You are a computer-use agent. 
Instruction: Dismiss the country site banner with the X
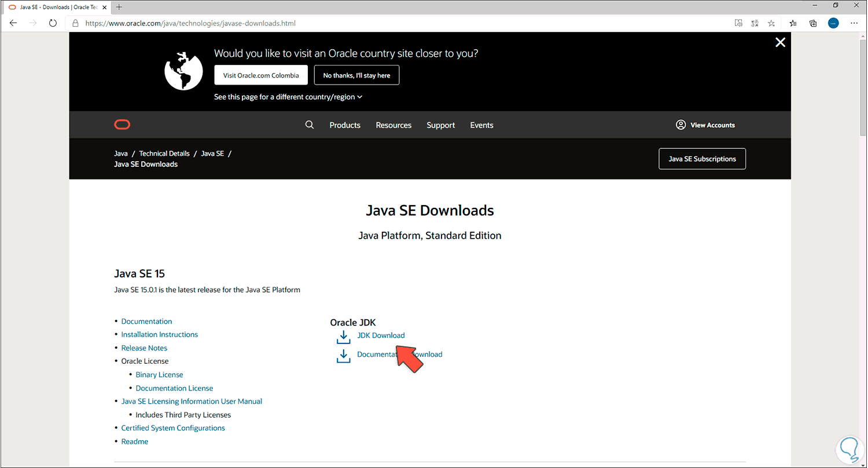(x=780, y=42)
